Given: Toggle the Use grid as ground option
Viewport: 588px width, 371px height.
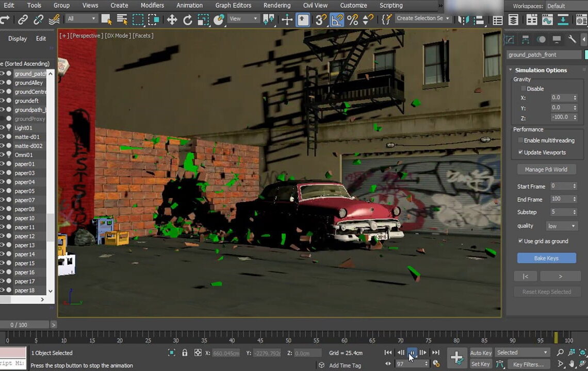Looking at the screenshot, I should (x=520, y=241).
